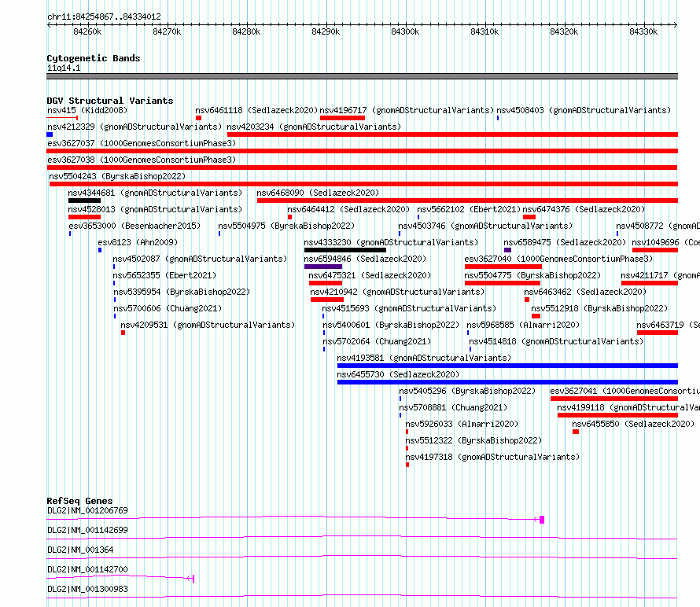
Task: Click the magenta exon box on DLG2|NM_001206769
Action: [542, 520]
